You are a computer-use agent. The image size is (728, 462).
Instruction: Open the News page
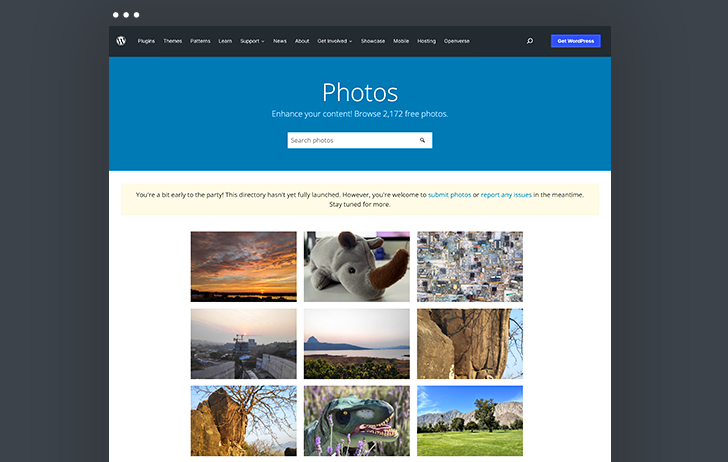280,41
